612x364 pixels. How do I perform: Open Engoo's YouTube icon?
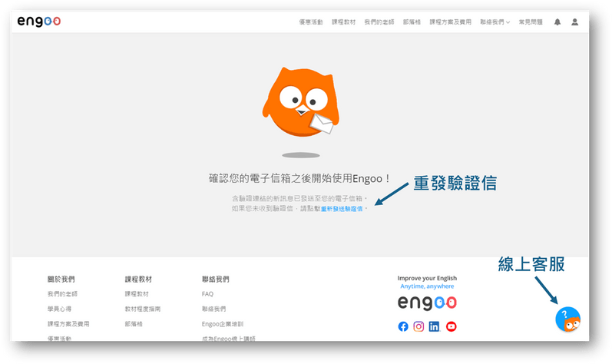click(x=451, y=326)
